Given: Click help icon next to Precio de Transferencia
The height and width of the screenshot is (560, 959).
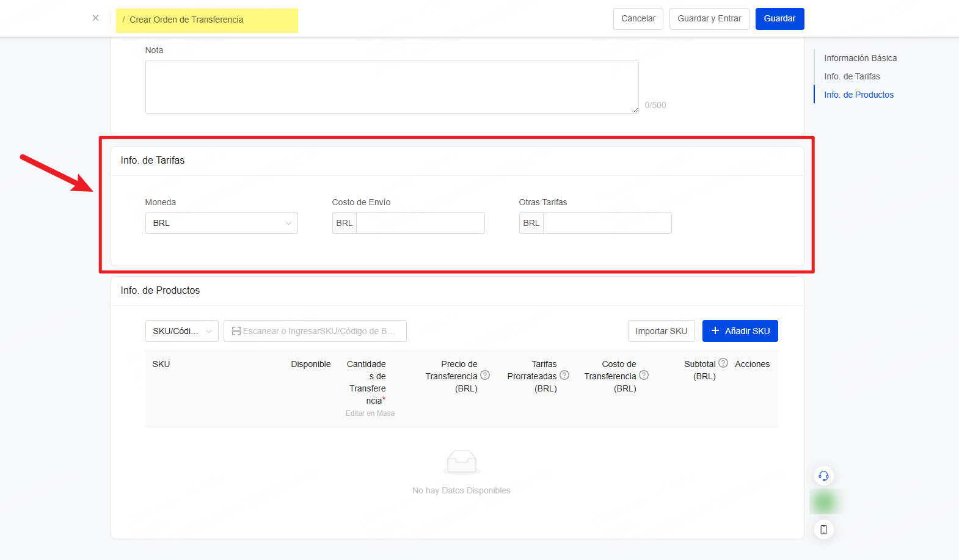Looking at the screenshot, I should coord(485,375).
